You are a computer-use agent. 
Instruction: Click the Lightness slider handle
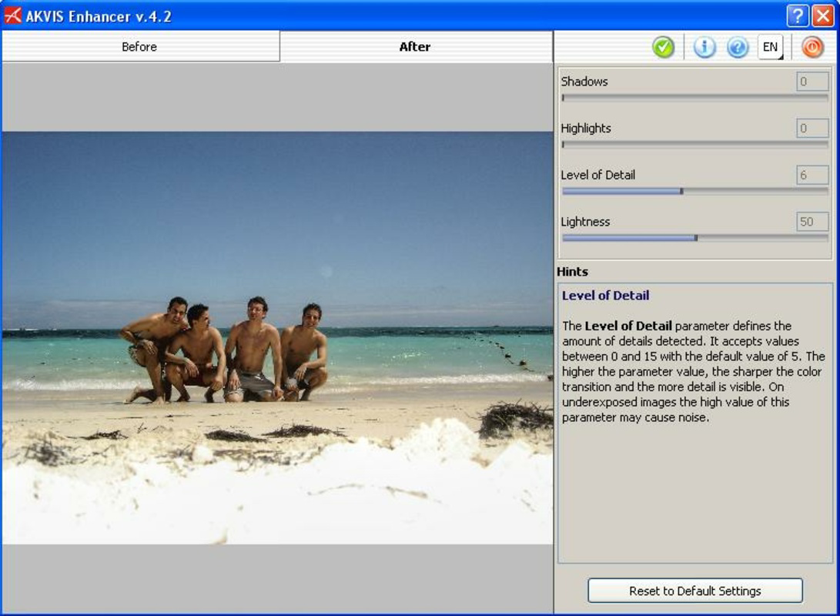tap(695, 237)
